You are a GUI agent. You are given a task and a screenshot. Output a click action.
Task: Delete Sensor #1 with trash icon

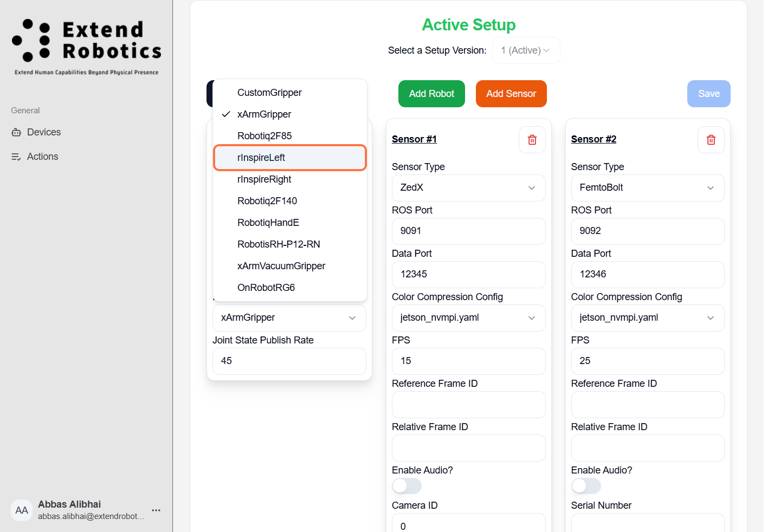click(x=532, y=140)
